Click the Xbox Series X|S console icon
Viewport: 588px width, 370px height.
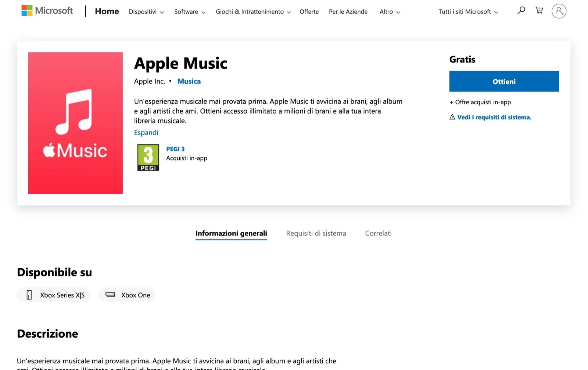pyautogui.click(x=29, y=295)
